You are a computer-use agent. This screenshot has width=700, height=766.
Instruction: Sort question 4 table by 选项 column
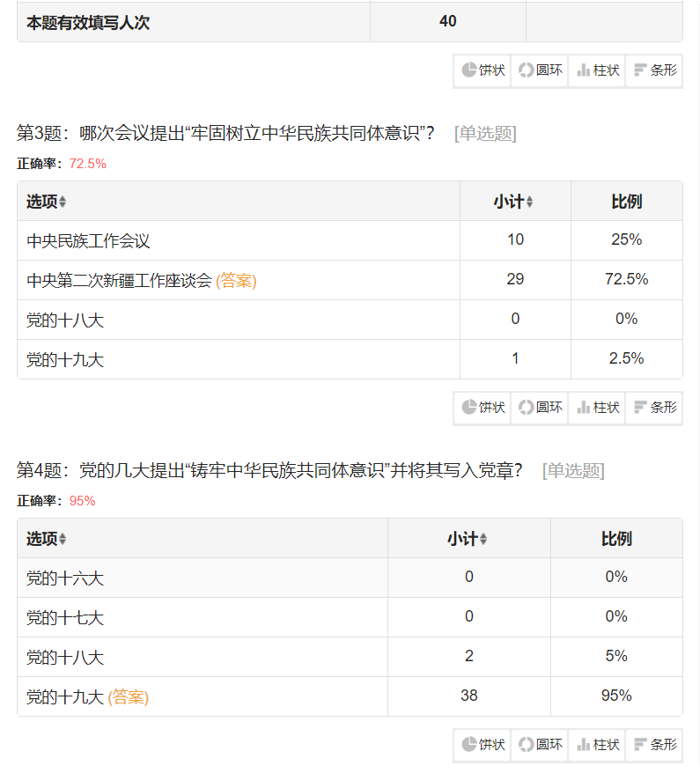tap(46, 539)
